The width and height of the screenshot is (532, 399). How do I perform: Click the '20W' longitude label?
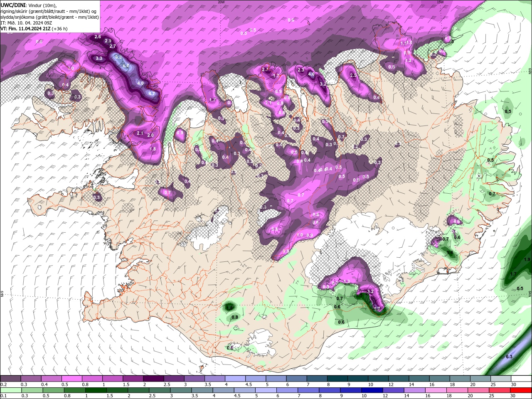point(221,2)
